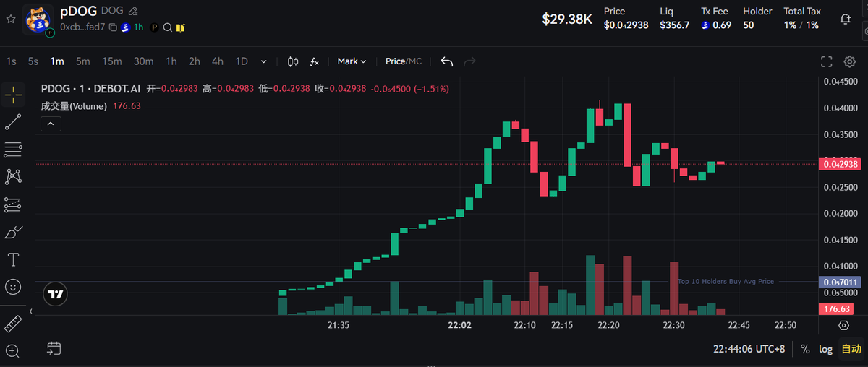Toggle log scale mode
The image size is (868, 367).
[x=825, y=349]
